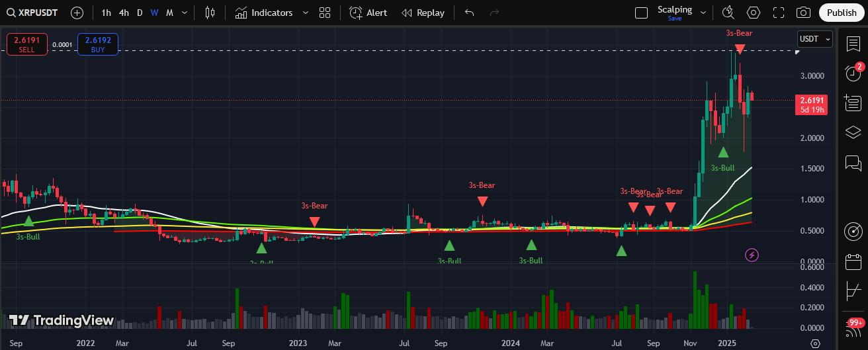This screenshot has width=868, height=350.
Task: Open the USDT currency dropdown
Action: 815,39
